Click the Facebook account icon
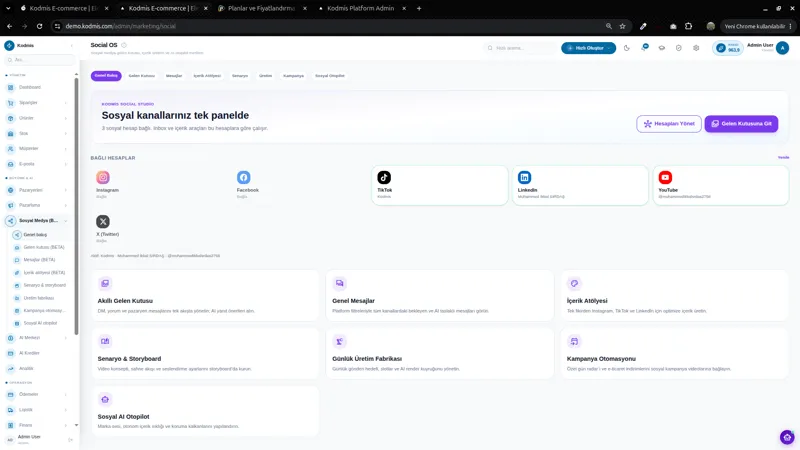The height and width of the screenshot is (450, 800). tap(243, 177)
